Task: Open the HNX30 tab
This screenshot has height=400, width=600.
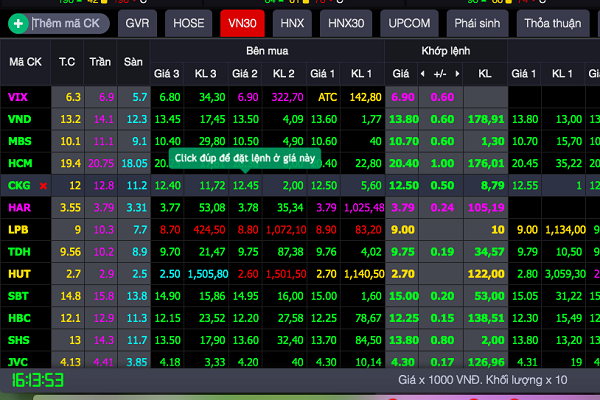Action: point(346,21)
